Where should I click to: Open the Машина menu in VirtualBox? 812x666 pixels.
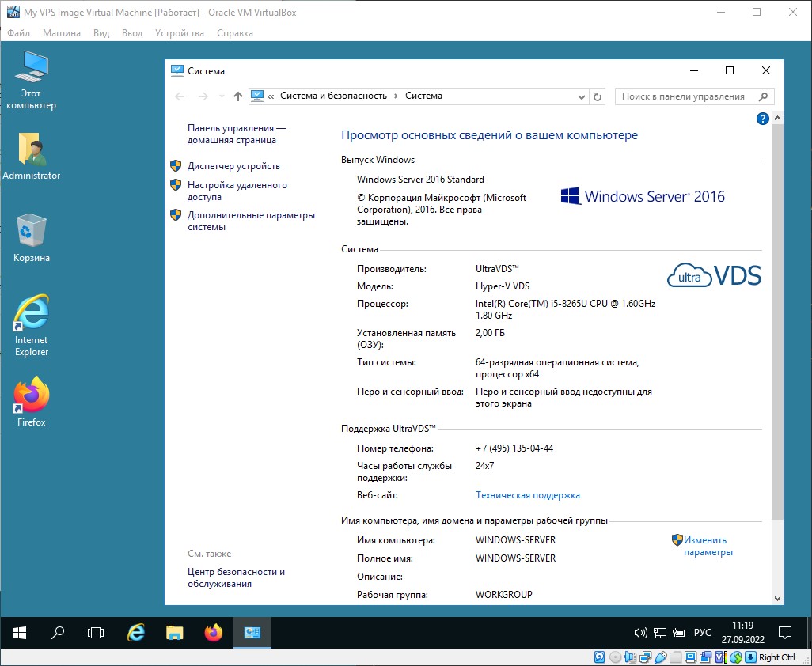(x=61, y=33)
